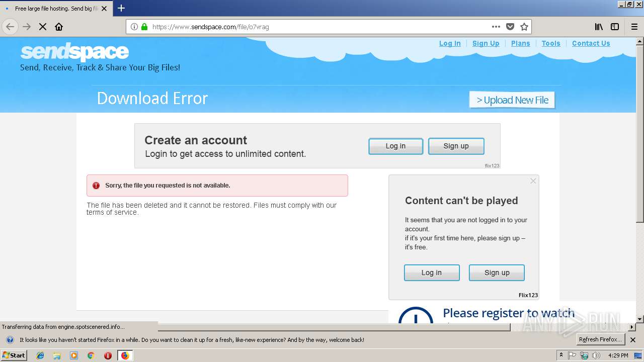Launch Chrome from taskbar

[x=91, y=355]
